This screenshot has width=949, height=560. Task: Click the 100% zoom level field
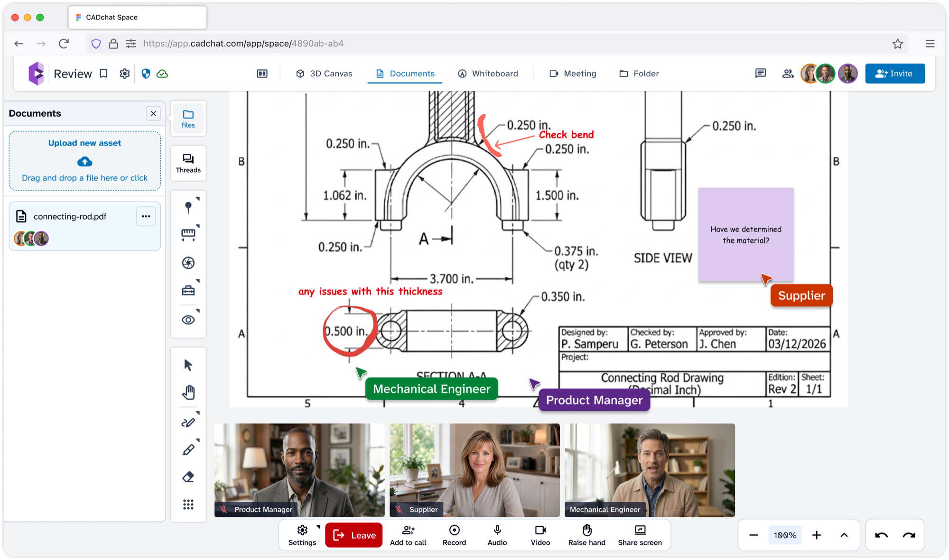pyautogui.click(x=785, y=535)
